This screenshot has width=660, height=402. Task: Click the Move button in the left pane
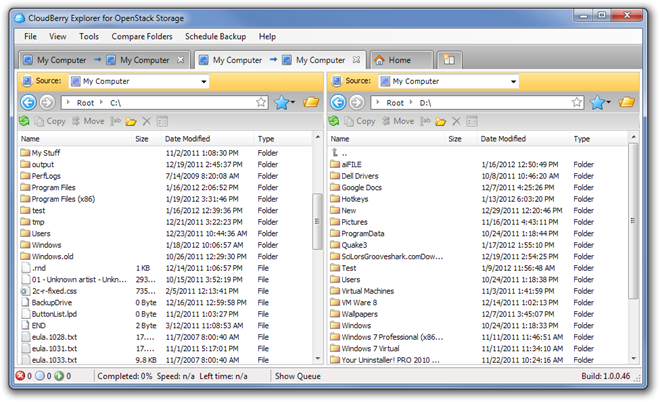[88, 121]
